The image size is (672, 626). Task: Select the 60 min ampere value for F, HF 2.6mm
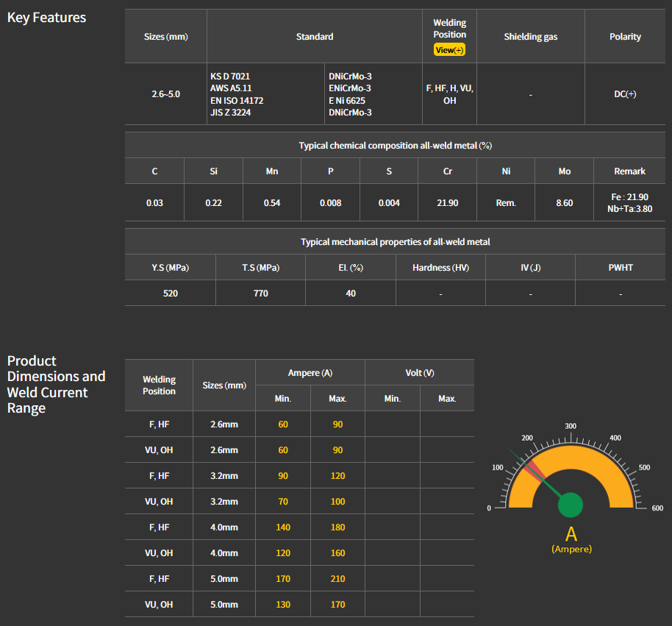[283, 424]
